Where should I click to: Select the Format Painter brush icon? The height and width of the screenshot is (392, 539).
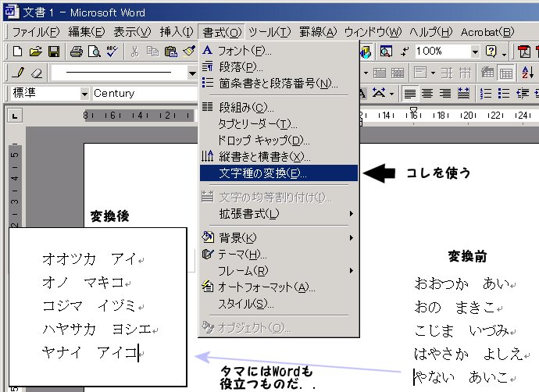189,52
